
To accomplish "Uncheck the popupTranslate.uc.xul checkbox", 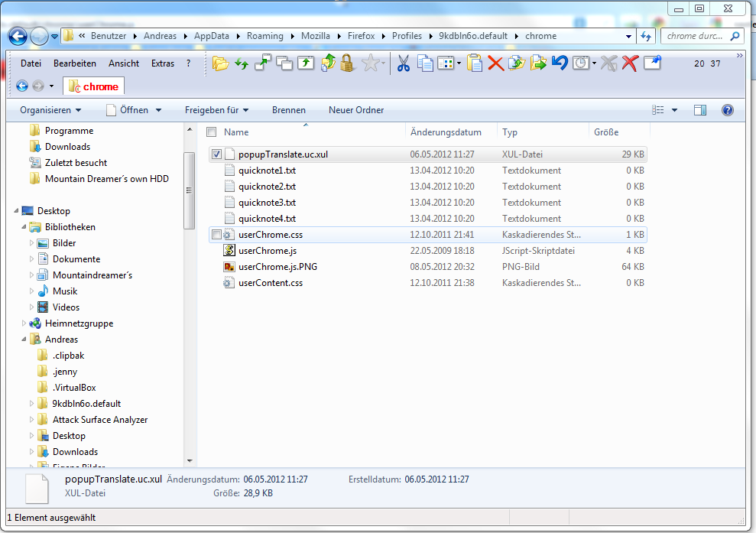I will pos(216,154).
